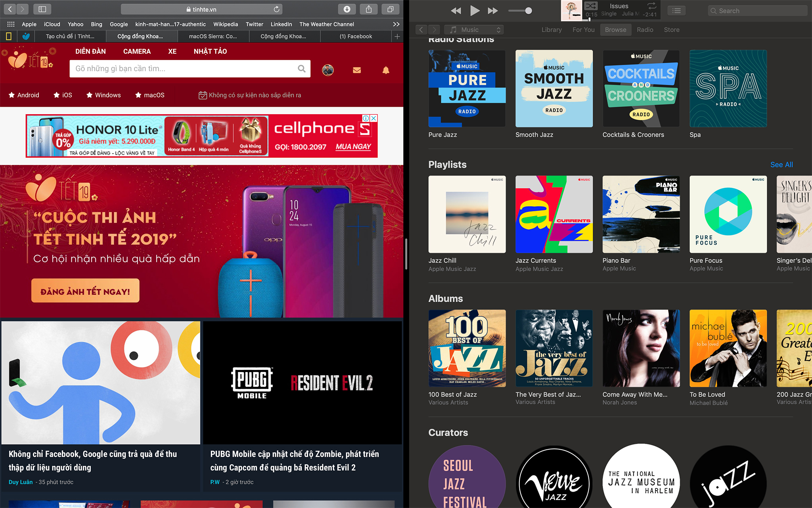This screenshot has width=812, height=508.
Task: Click ĐĂNG ẢNH TẾT NGAY button
Action: [85, 291]
